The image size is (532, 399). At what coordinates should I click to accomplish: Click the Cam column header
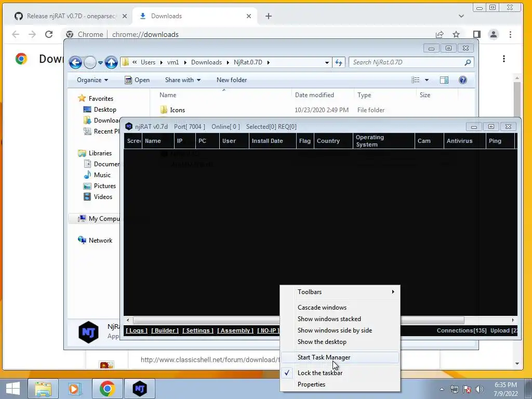pos(429,141)
